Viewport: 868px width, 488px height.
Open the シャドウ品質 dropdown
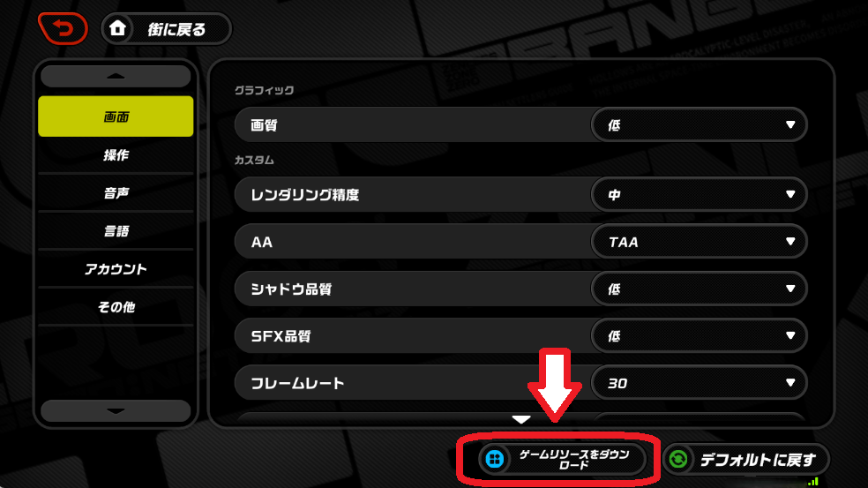click(700, 289)
